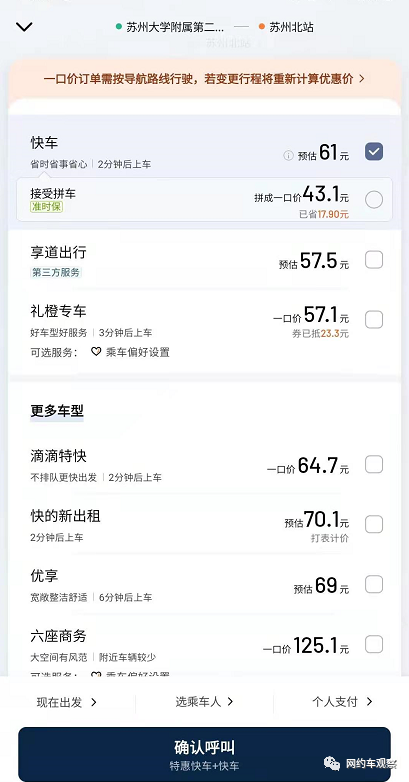Tap the heart icon for 礼橙专车 preference
The width and height of the screenshot is (409, 782).
click(96, 352)
